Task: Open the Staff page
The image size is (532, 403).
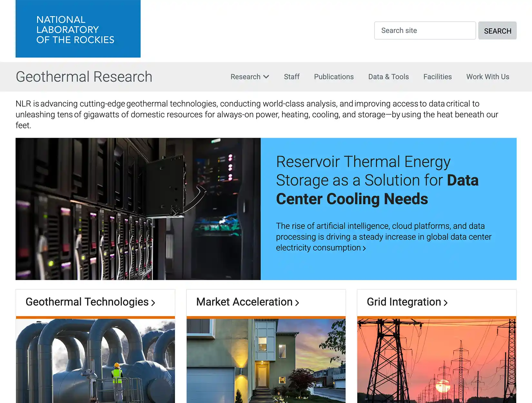Action: tap(291, 77)
